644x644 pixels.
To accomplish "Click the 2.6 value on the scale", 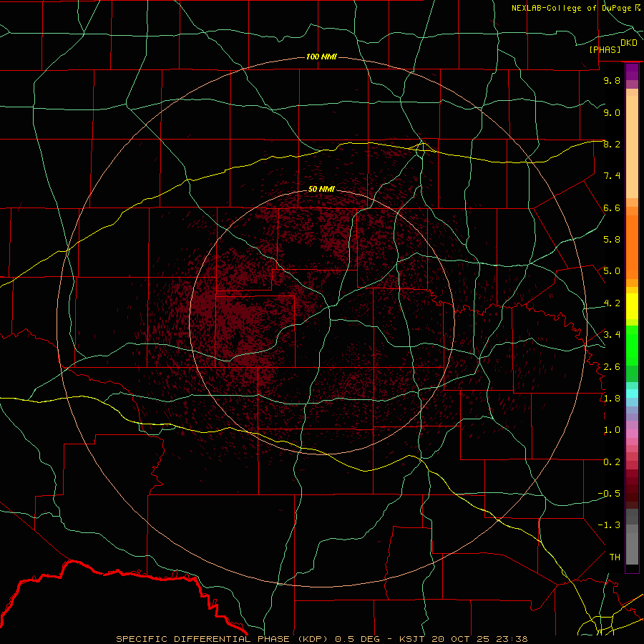I will [x=612, y=366].
